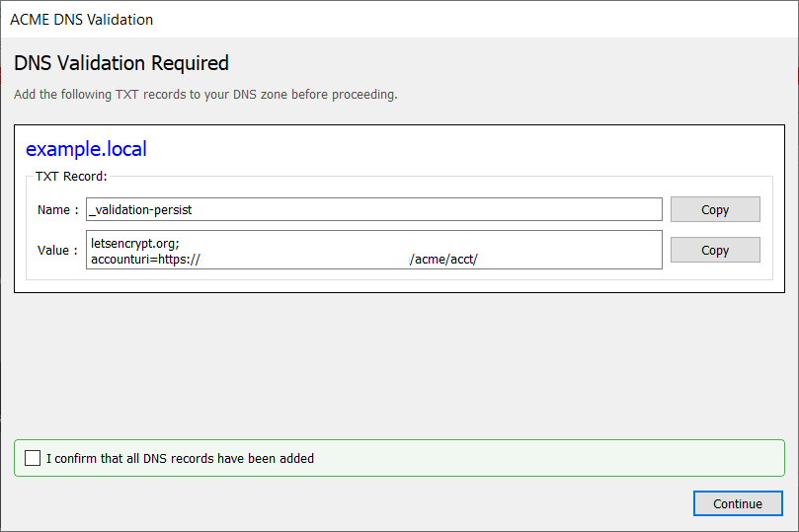Copy the TXT record Name value

(715, 209)
